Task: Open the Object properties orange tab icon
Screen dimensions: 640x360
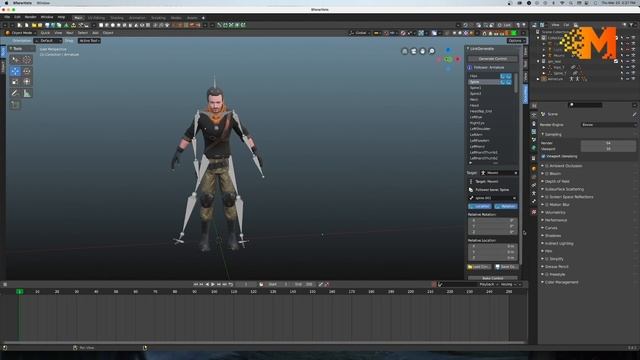Action: coord(534,168)
